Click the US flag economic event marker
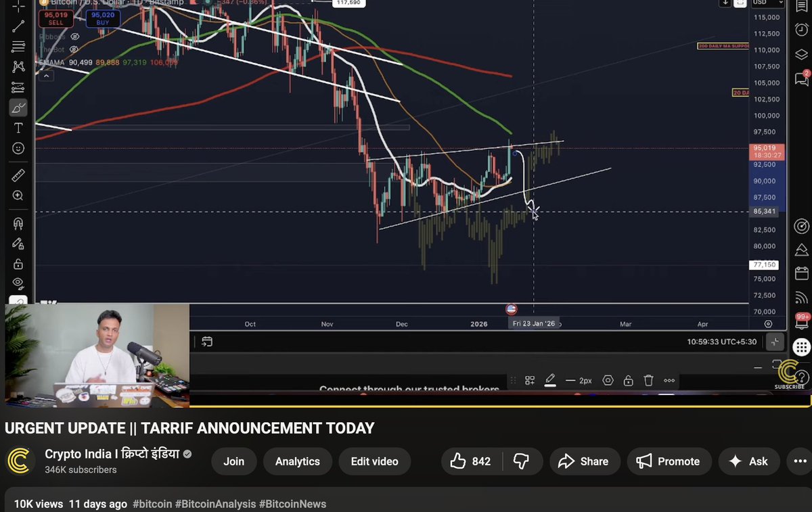This screenshot has height=512, width=812. point(511,309)
